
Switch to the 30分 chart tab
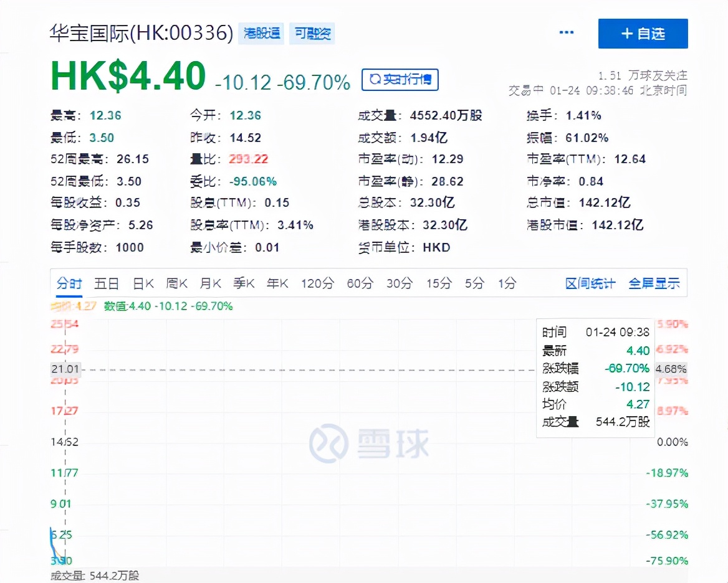400,283
